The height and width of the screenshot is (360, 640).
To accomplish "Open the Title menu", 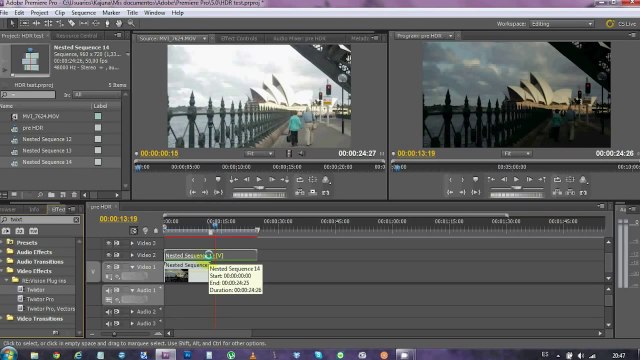I will 132,13.
